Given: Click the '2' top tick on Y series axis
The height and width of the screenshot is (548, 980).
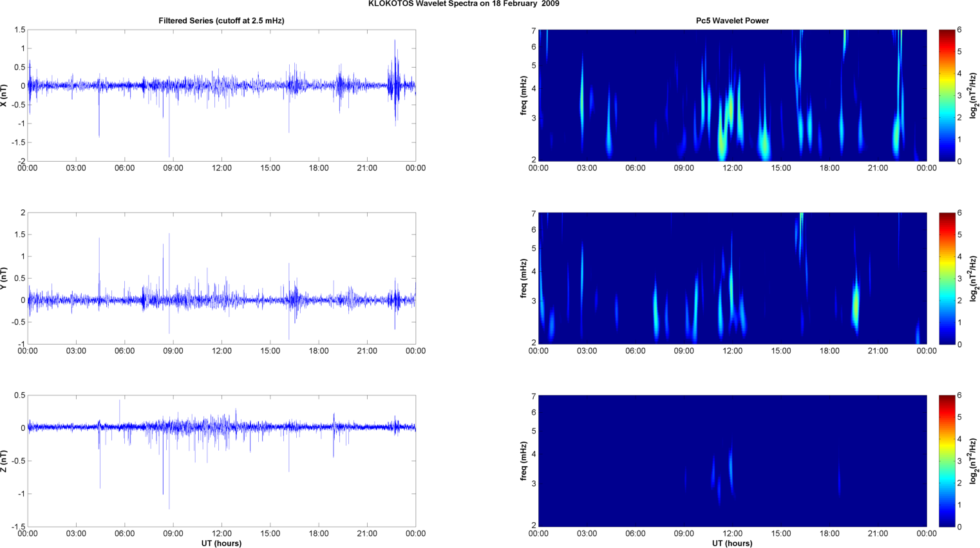Looking at the screenshot, I should point(23,213).
